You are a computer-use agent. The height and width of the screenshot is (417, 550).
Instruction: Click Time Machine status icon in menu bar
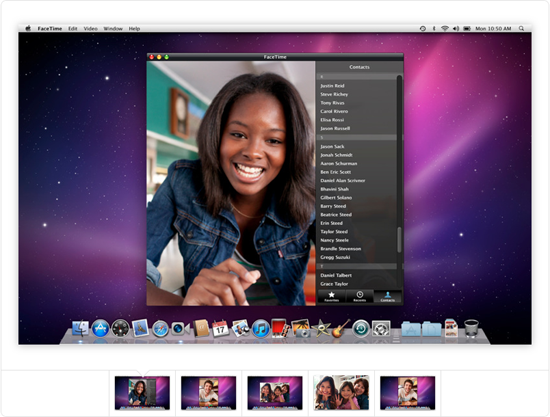click(423, 28)
